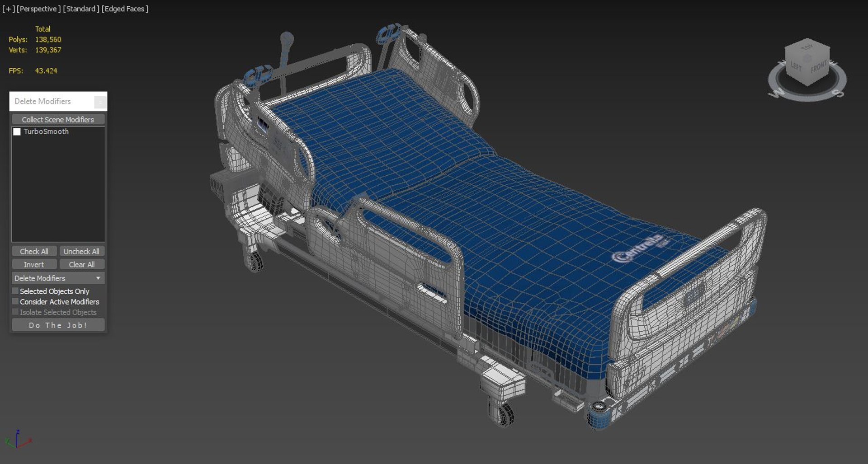Screen dimensions: 868x464
Task: Click the Centrella logo on mattress
Action: [x=641, y=248]
